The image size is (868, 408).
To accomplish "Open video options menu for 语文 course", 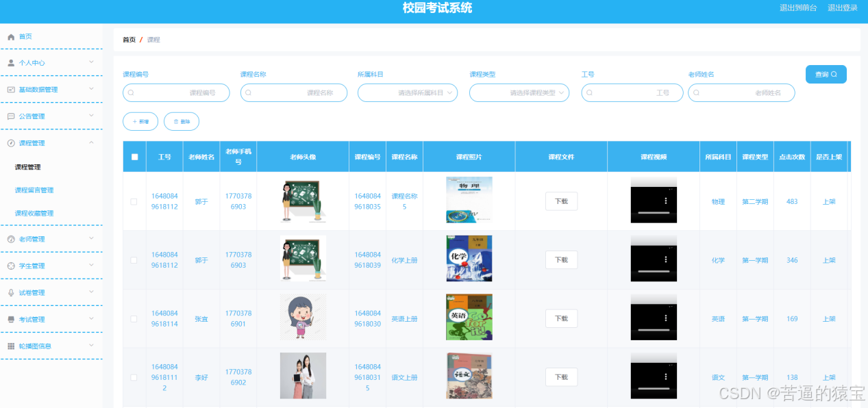I will tap(665, 377).
